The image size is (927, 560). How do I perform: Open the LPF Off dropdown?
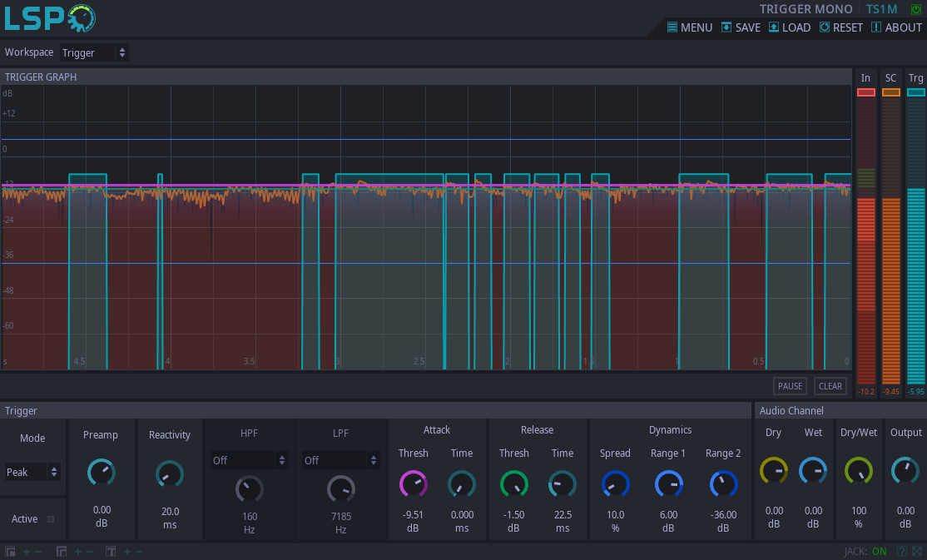(x=340, y=460)
